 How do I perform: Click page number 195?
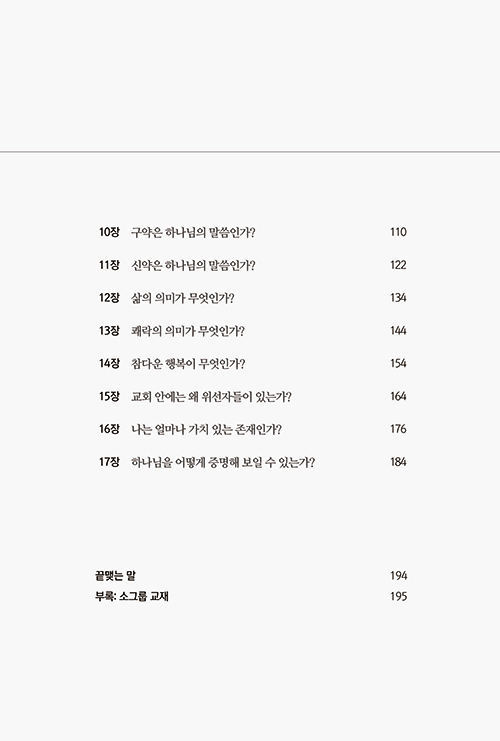coord(399,596)
